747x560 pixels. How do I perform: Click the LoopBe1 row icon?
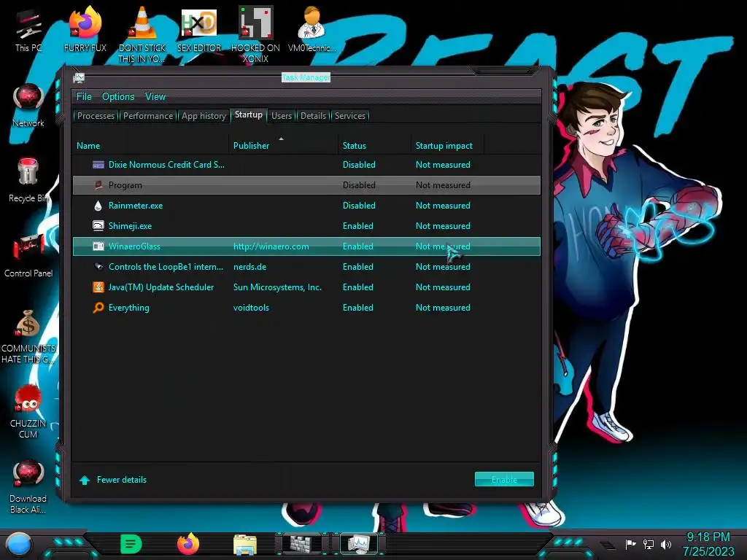(98, 267)
